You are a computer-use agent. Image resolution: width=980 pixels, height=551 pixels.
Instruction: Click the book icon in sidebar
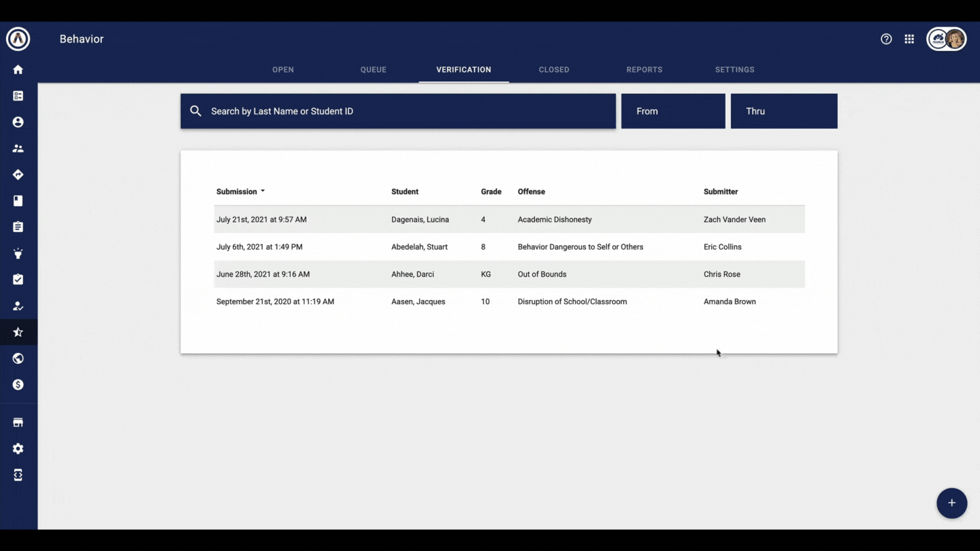(18, 201)
